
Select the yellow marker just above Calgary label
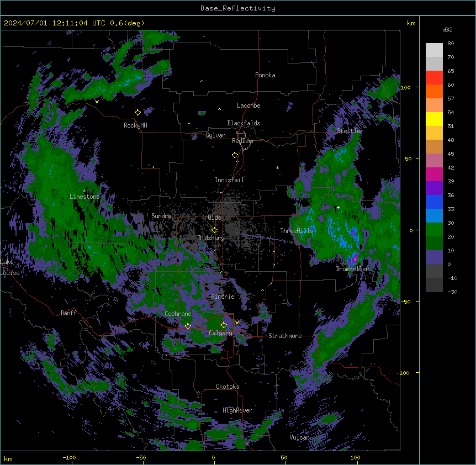[224, 325]
